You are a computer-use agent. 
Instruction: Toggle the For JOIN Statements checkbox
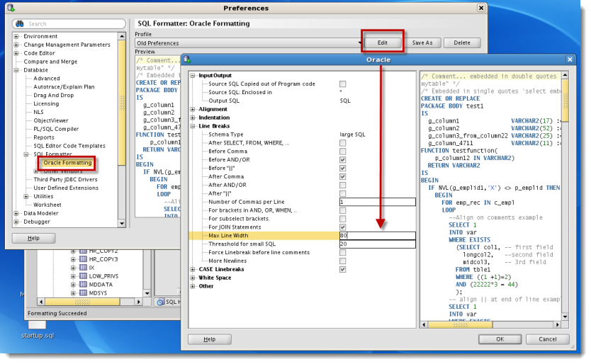point(342,227)
